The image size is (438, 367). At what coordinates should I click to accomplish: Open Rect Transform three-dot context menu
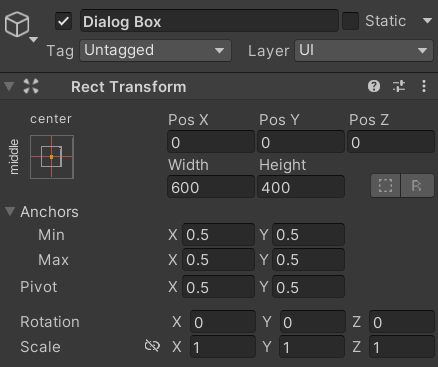click(424, 86)
